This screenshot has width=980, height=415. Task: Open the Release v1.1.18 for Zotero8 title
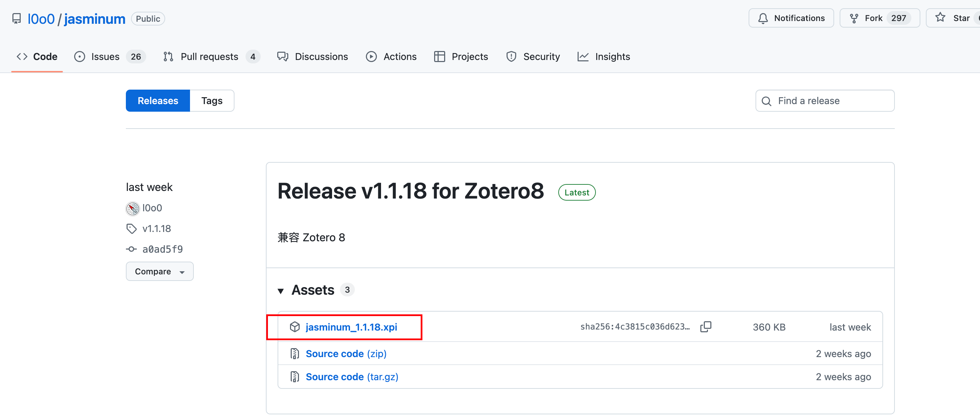point(410,191)
